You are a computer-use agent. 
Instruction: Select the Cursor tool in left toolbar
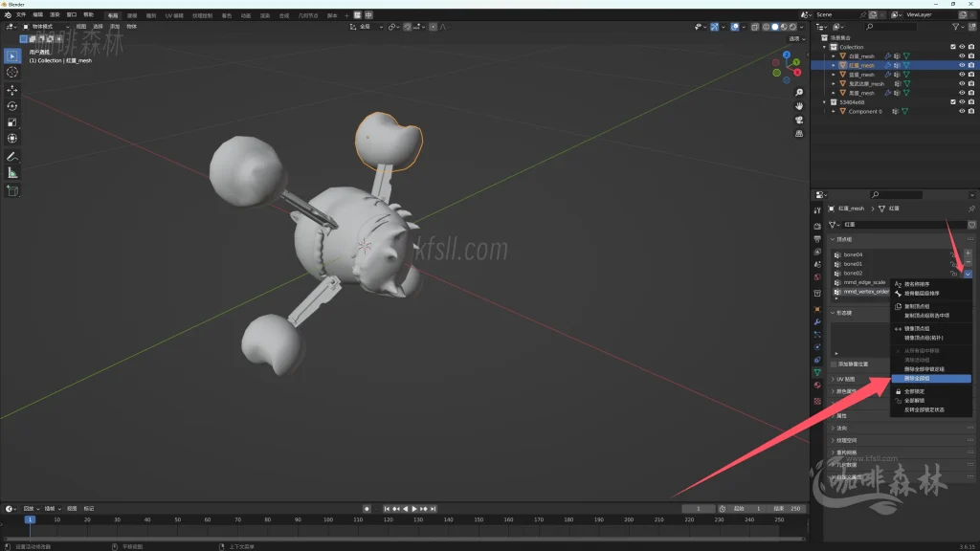[x=12, y=72]
